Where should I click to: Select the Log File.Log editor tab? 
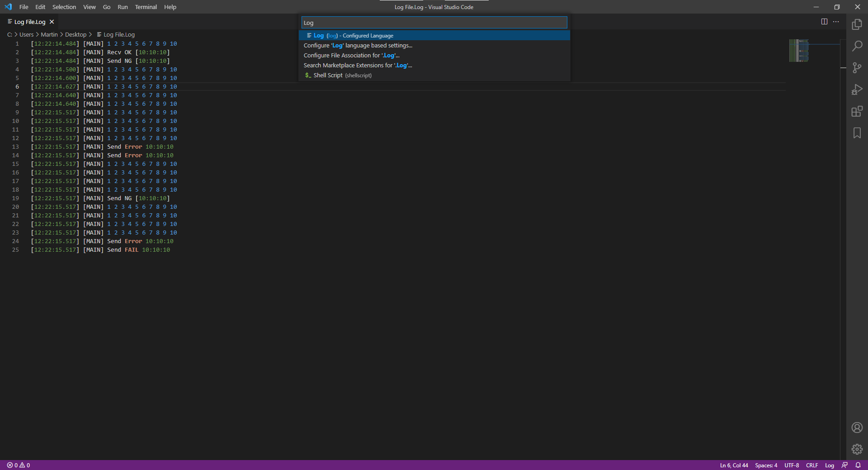pyautogui.click(x=30, y=22)
